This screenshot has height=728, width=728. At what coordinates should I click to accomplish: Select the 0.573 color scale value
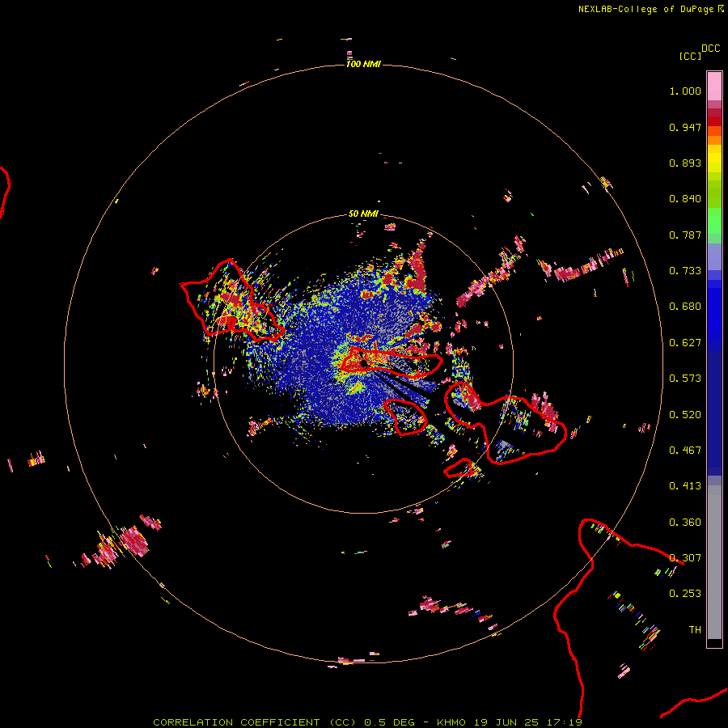(685, 379)
